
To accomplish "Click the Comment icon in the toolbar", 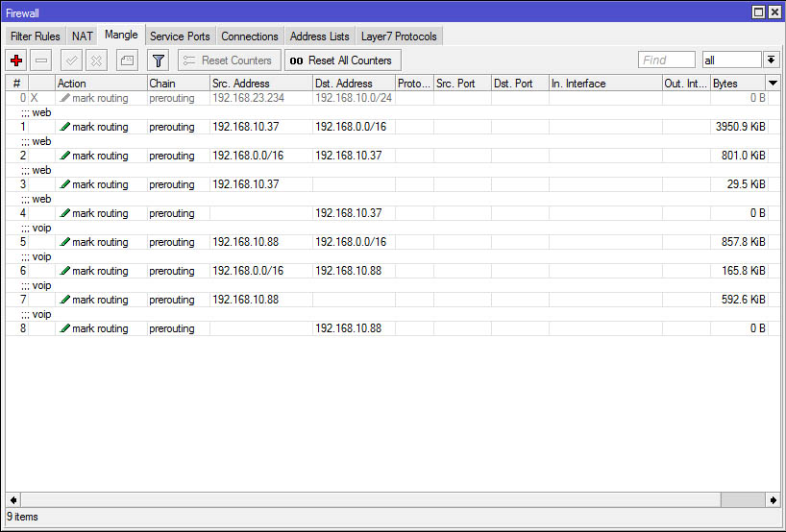I will pos(128,60).
